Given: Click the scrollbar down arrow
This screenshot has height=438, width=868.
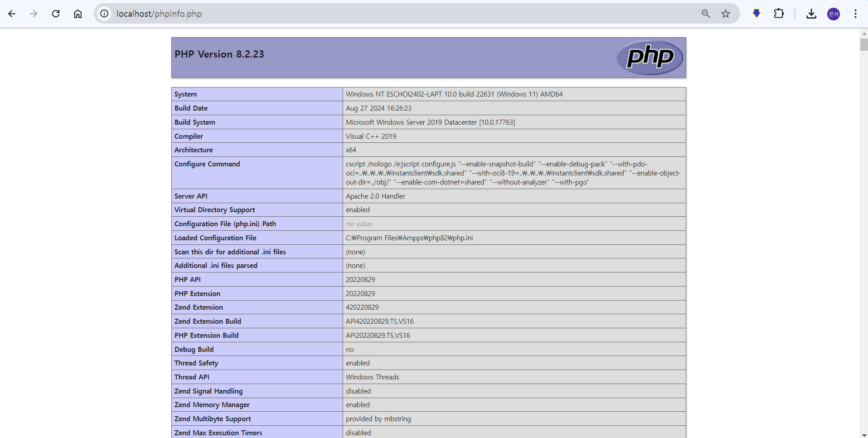Looking at the screenshot, I should (x=864, y=434).
